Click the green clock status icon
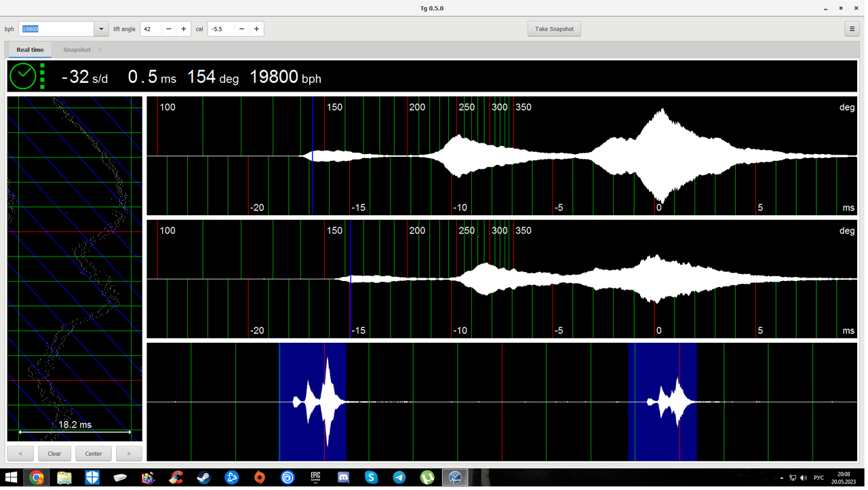 point(23,77)
